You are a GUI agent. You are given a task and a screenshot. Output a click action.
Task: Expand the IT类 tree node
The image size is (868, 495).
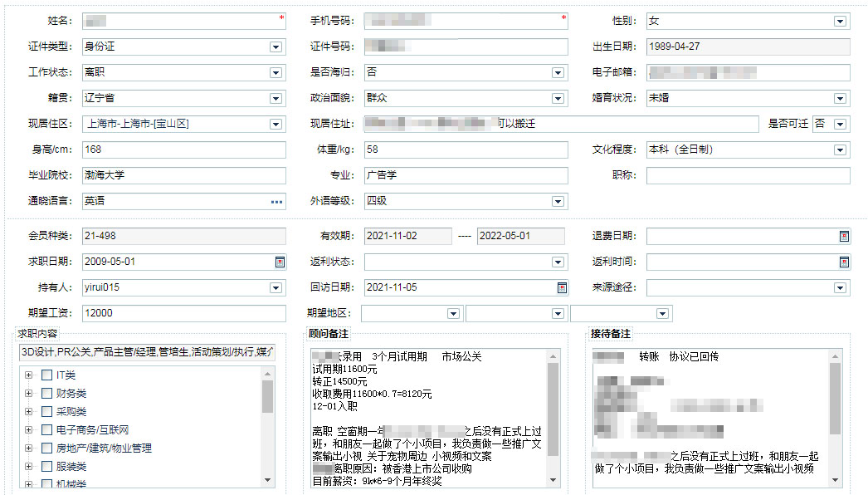pyautogui.click(x=29, y=375)
